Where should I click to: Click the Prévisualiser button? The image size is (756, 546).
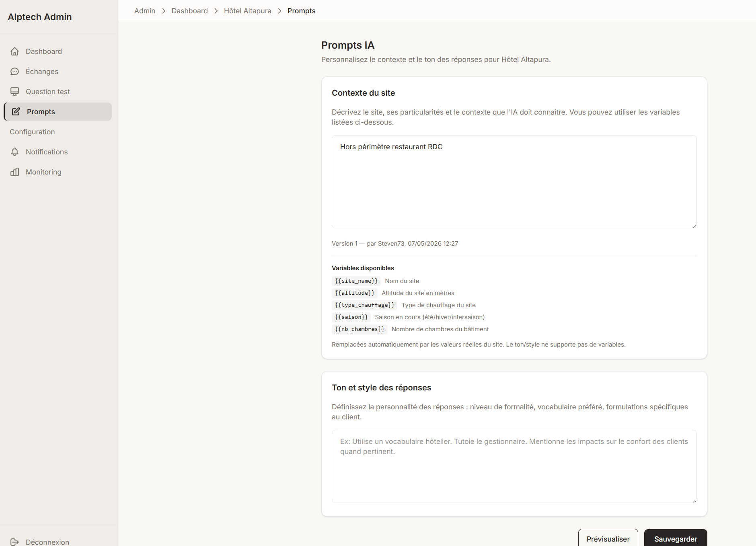tap(608, 539)
